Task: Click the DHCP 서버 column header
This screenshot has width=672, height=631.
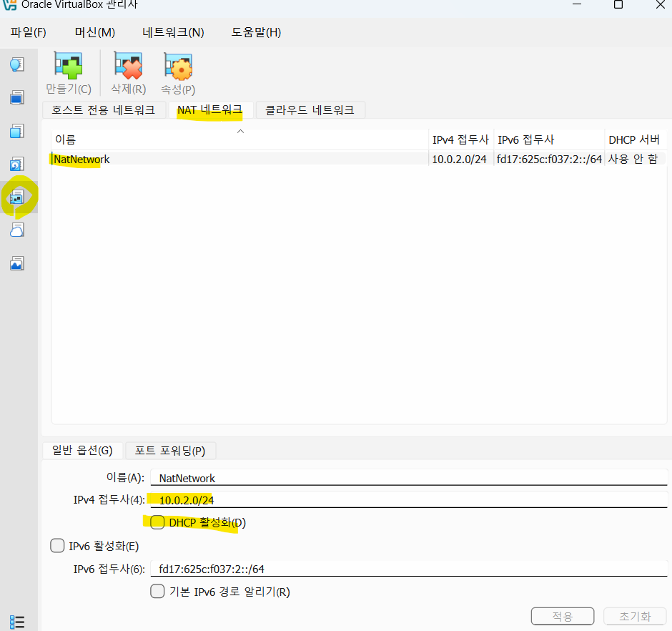Action: coord(635,140)
